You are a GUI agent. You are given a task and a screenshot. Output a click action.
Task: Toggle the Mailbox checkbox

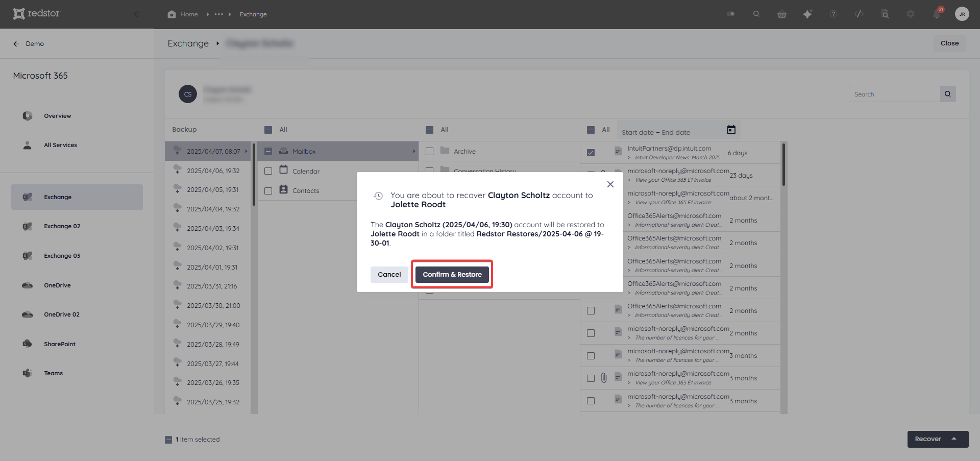(x=268, y=152)
